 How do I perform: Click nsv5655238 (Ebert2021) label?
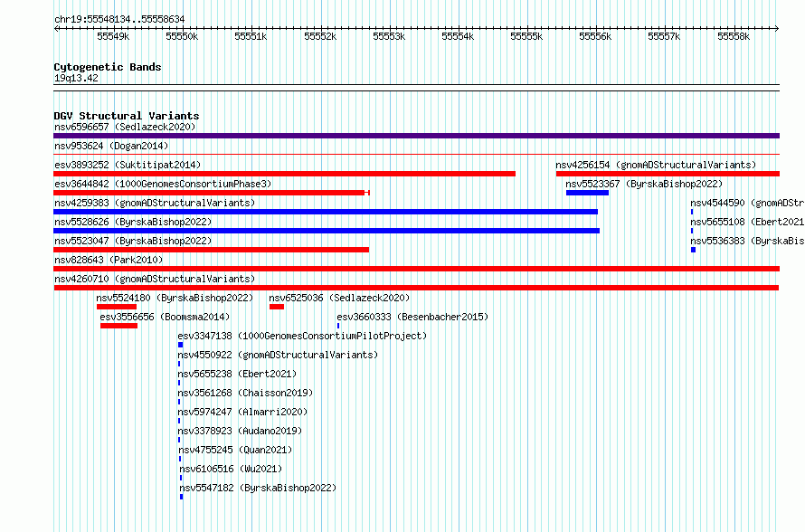(237, 374)
